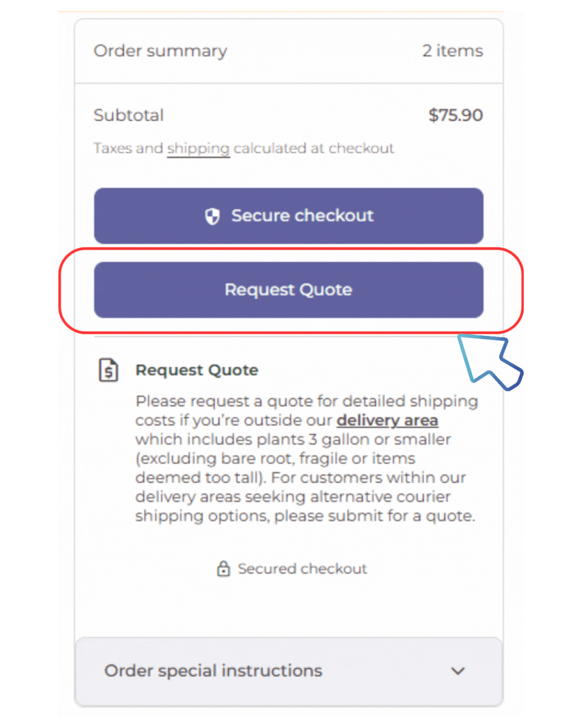
Task: Click the $75.90 subtotal amount
Action: (455, 115)
